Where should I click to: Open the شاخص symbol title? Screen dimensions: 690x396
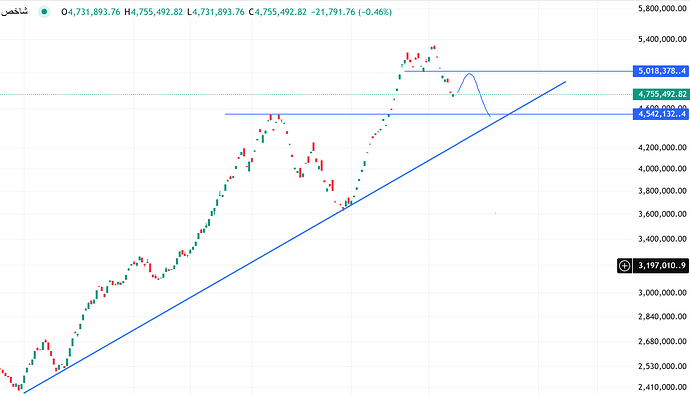coord(15,11)
